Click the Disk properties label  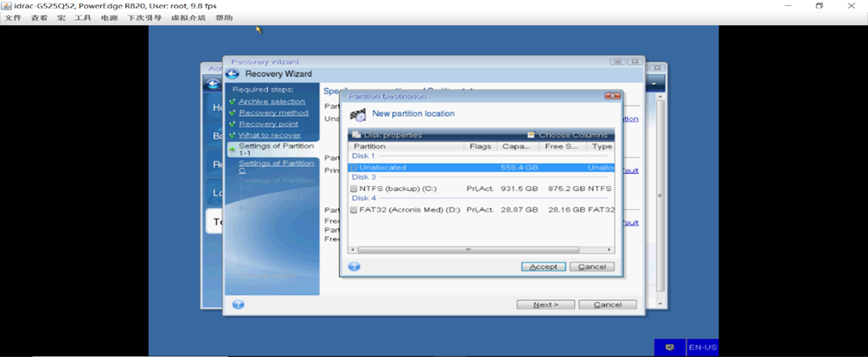point(393,135)
